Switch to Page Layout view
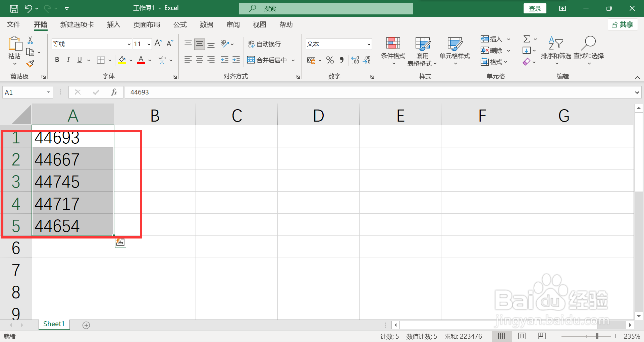The width and height of the screenshot is (644, 342). point(522,336)
